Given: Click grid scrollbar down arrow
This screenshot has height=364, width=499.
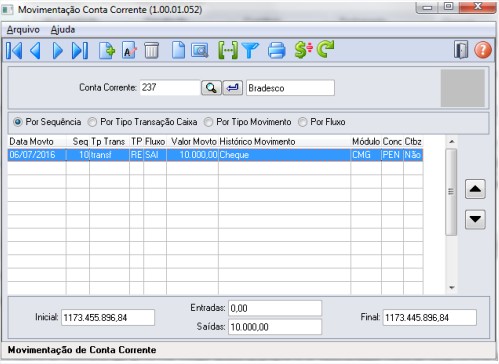Looking at the screenshot, I should pyautogui.click(x=452, y=288).
